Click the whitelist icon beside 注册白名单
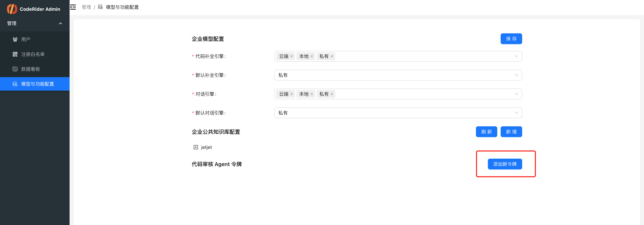644x225 pixels. click(x=15, y=54)
